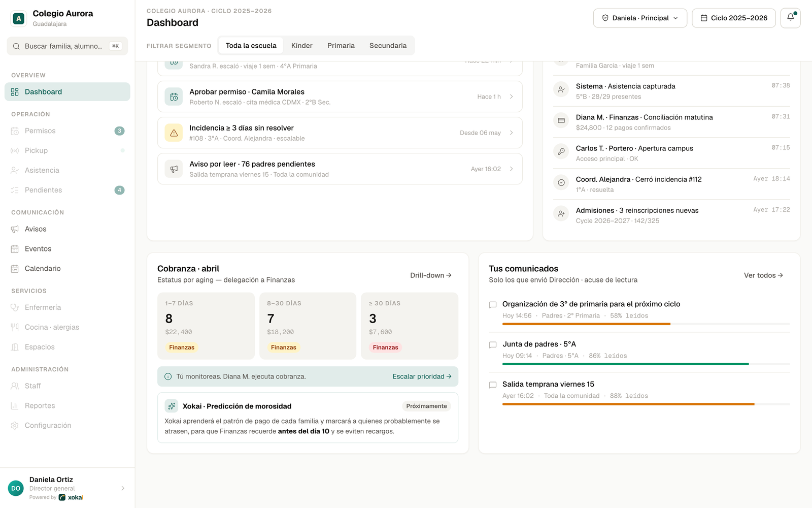Click the red Finanzas tag in ≥ 30 días card
Screen dimensions: 812x508
pos(386,347)
